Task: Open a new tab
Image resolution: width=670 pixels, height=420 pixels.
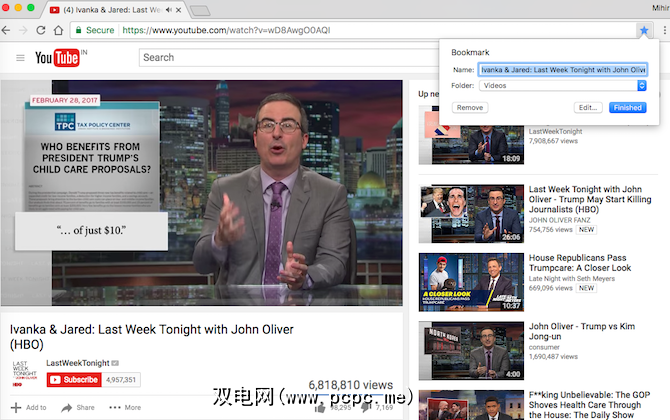Action: coord(200,11)
